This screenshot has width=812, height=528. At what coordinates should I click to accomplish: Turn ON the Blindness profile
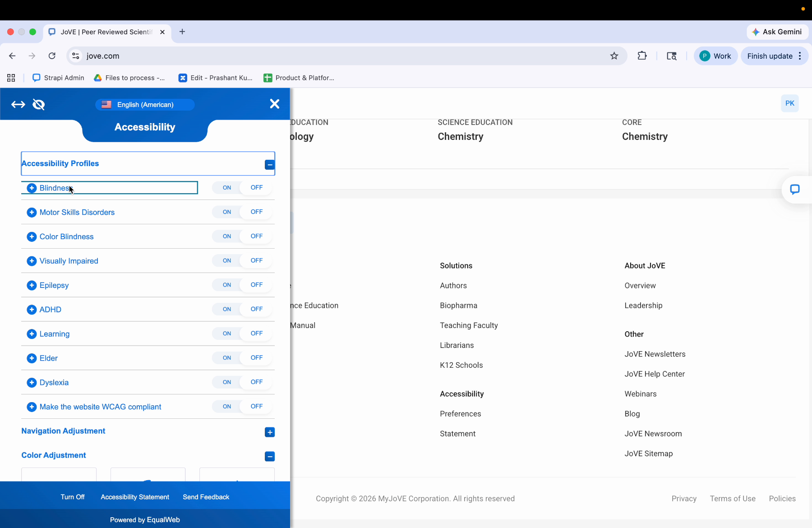227,188
